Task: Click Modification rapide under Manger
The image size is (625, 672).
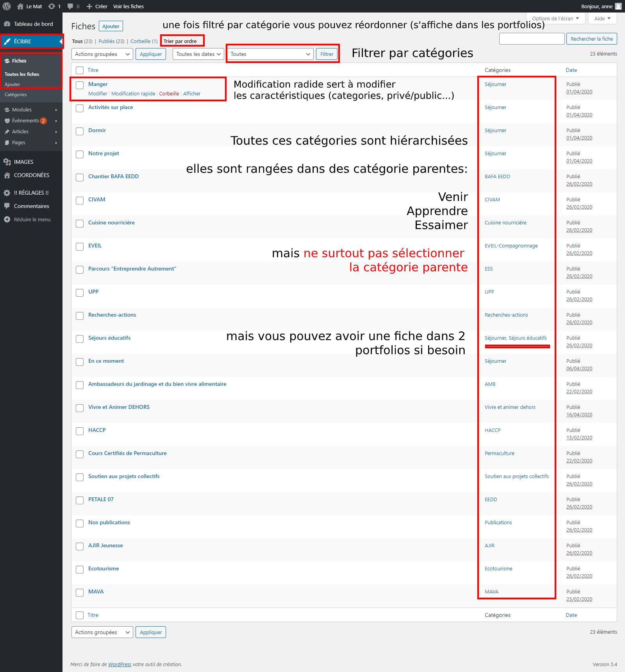Action: (x=133, y=94)
